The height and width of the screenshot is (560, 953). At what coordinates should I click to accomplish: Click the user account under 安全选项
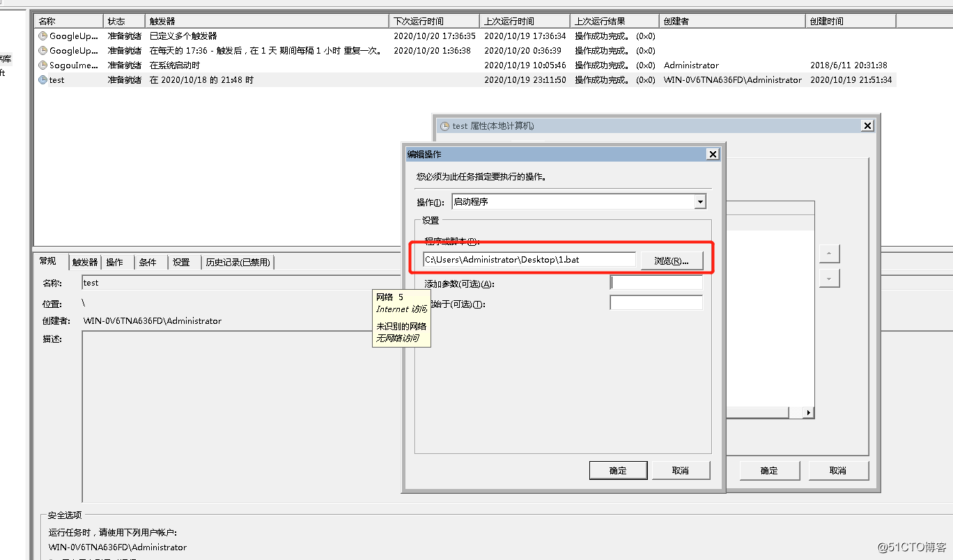118,547
